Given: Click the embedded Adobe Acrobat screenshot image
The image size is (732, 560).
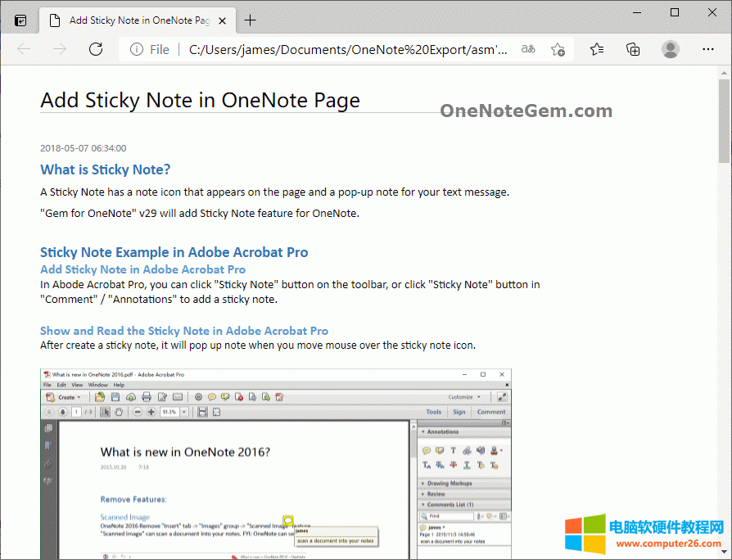Looking at the screenshot, I should pos(275,463).
